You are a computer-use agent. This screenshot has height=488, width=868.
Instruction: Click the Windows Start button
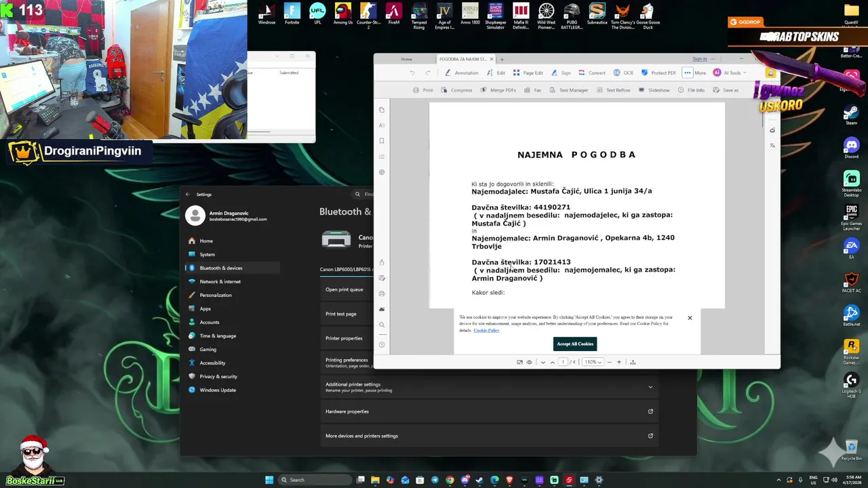[269, 480]
